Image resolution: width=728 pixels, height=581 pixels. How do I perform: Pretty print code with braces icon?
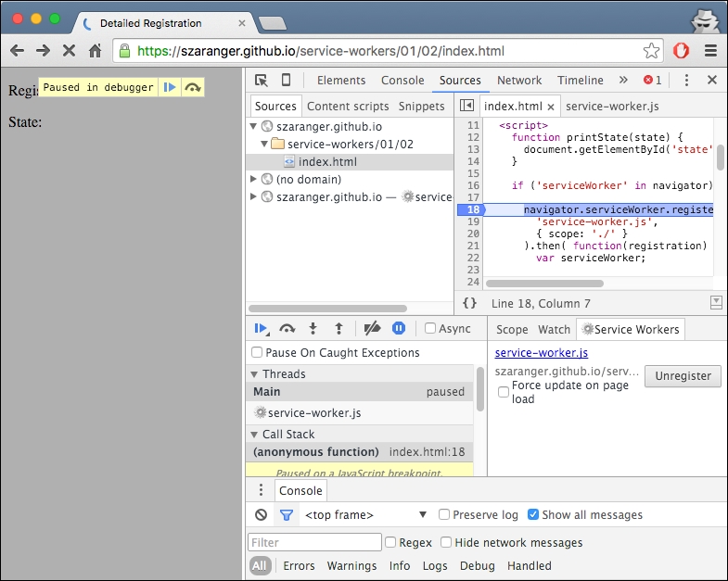point(470,303)
